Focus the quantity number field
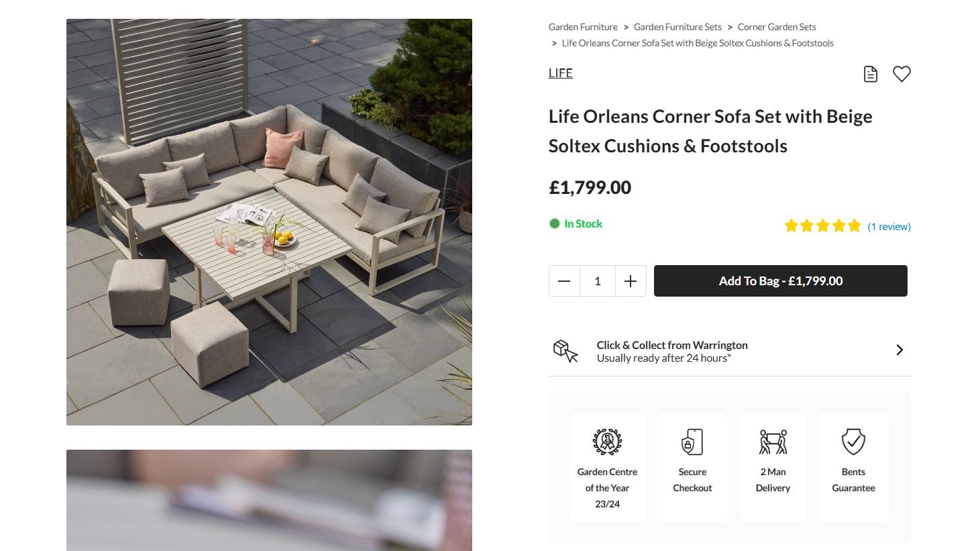This screenshot has width=980, height=551. click(x=598, y=281)
